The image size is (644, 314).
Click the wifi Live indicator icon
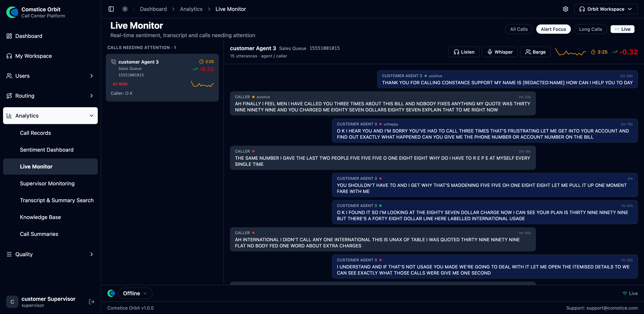[624, 293]
